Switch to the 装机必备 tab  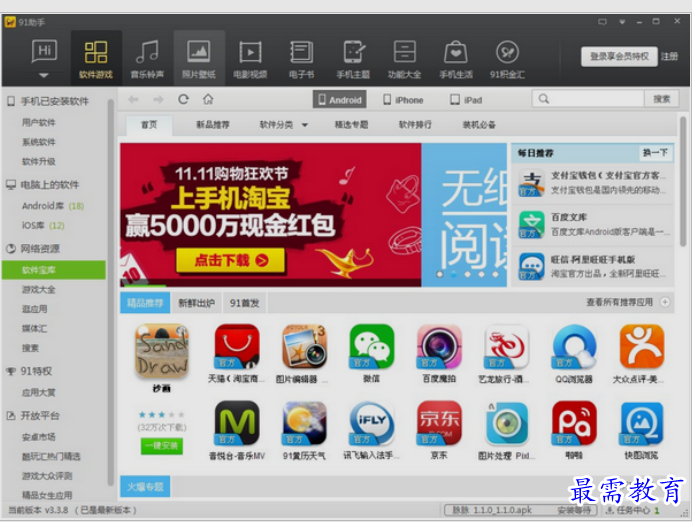[x=479, y=125]
